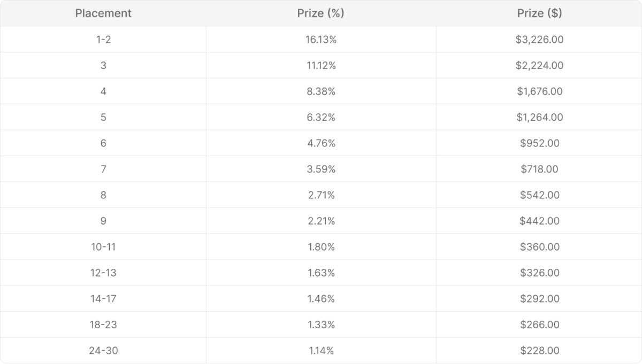Image resolution: width=642 pixels, height=364 pixels.
Task: Click the $228.00 prize cell
Action: (539, 351)
